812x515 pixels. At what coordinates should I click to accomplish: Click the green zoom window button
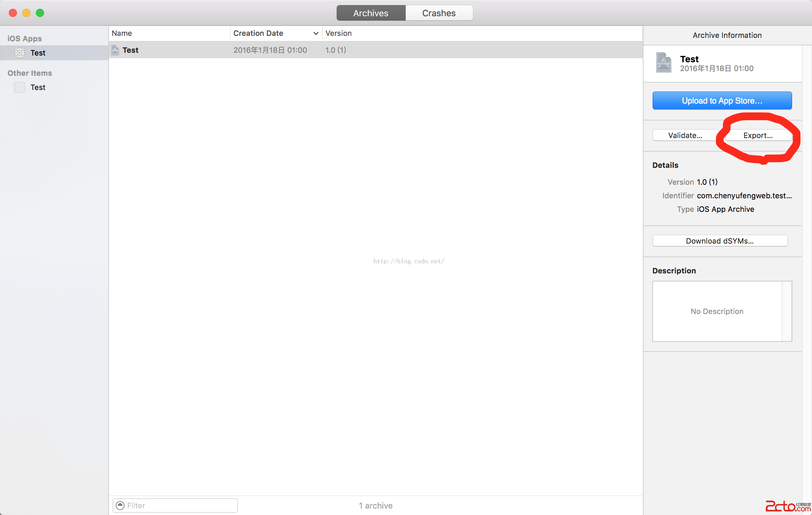40,13
